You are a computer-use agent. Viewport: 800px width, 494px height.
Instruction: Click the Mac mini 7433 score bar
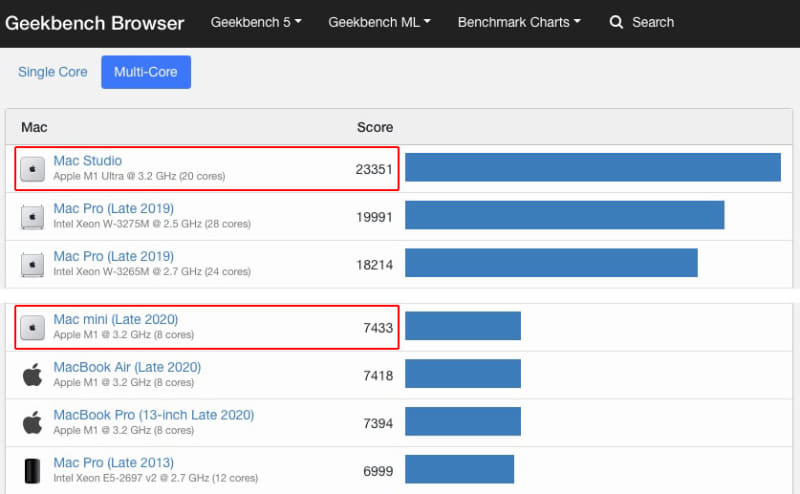pos(463,326)
